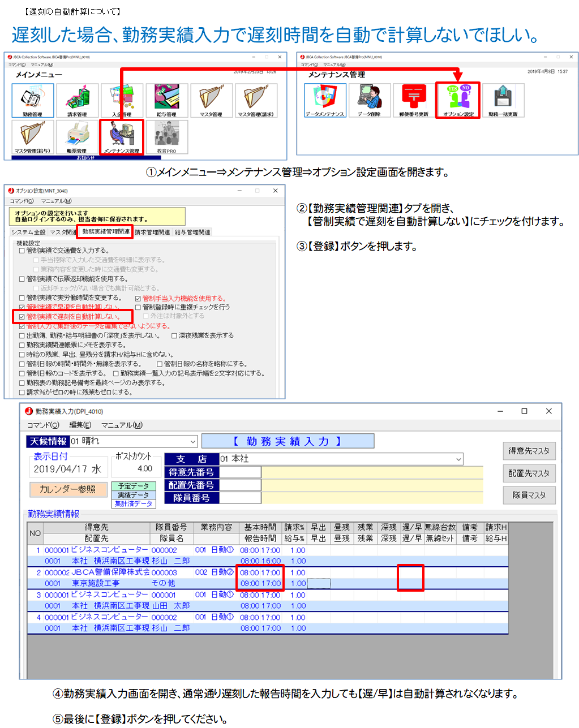The image size is (579, 728).
Task: Open the 勤務管理 icon in main menu
Action: (33, 100)
